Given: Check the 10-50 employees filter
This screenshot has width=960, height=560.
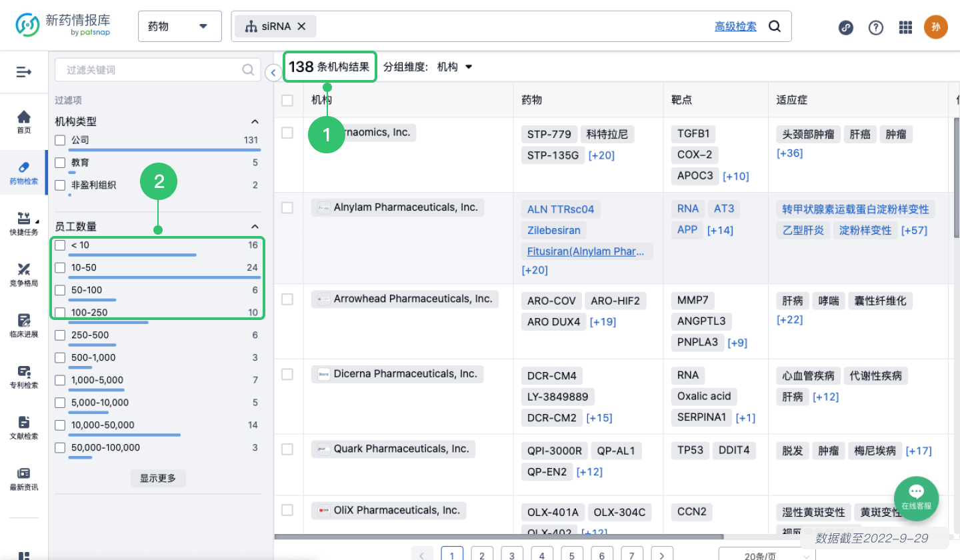Looking at the screenshot, I should point(60,267).
